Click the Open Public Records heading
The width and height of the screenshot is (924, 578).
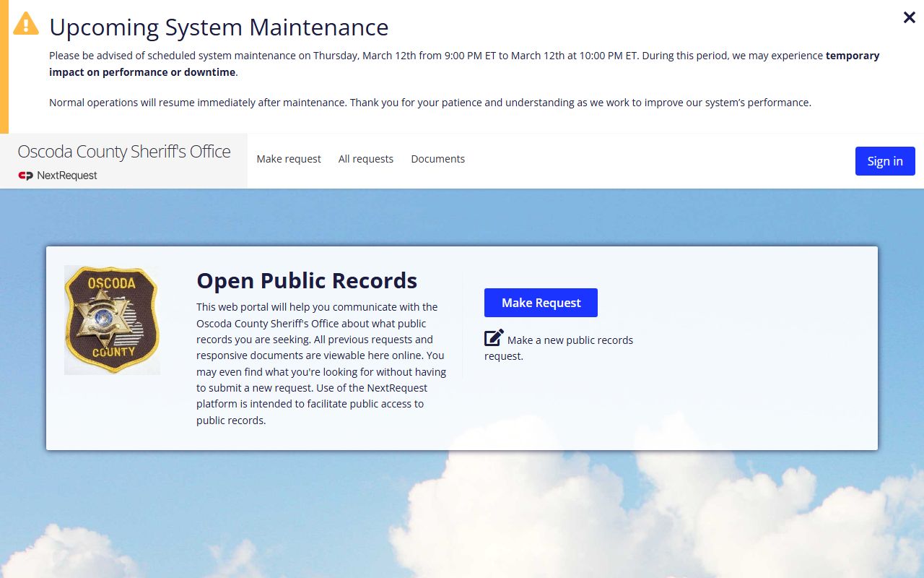point(307,280)
